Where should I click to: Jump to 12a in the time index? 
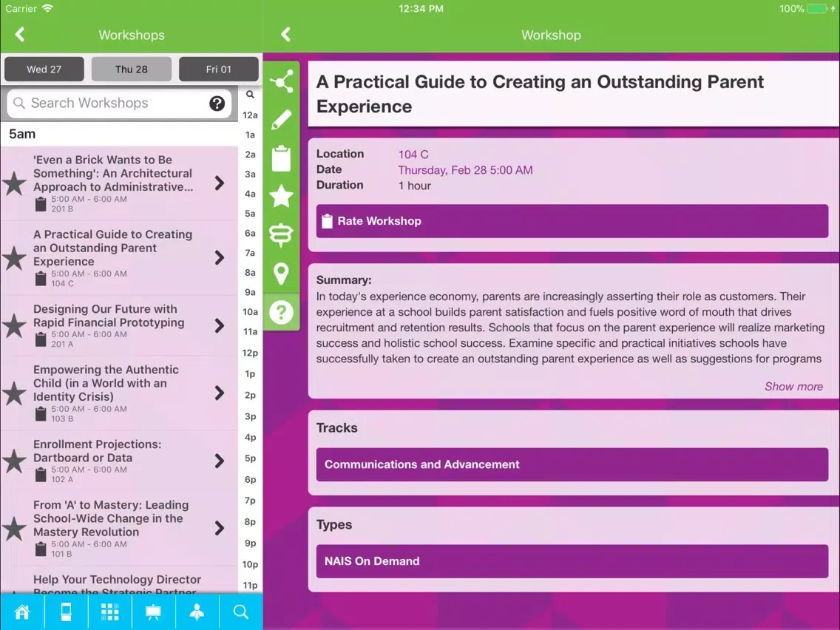point(250,115)
